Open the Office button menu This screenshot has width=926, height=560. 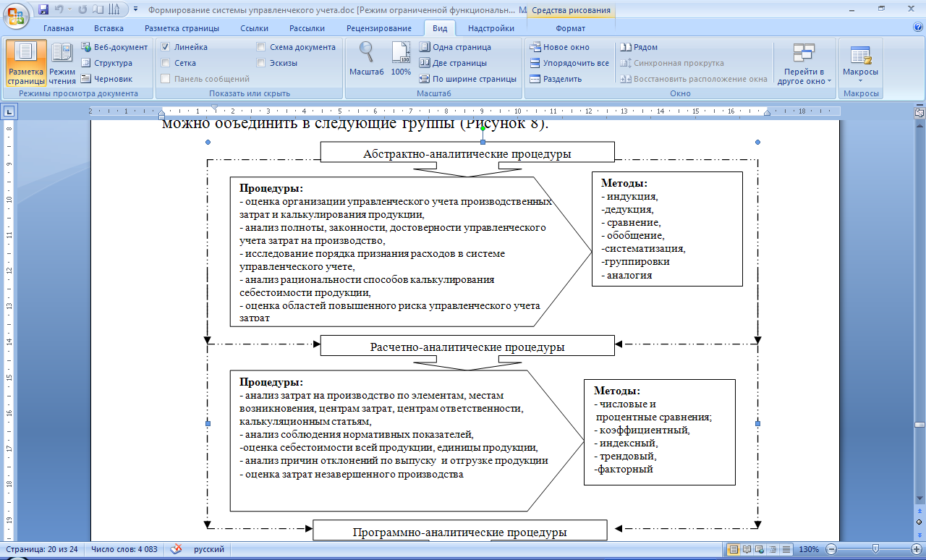[16, 16]
